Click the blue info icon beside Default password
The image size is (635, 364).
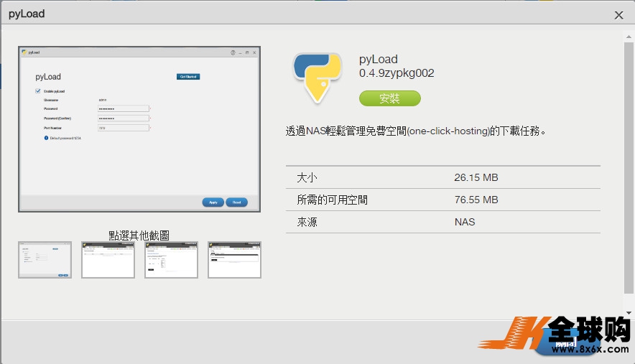46,138
